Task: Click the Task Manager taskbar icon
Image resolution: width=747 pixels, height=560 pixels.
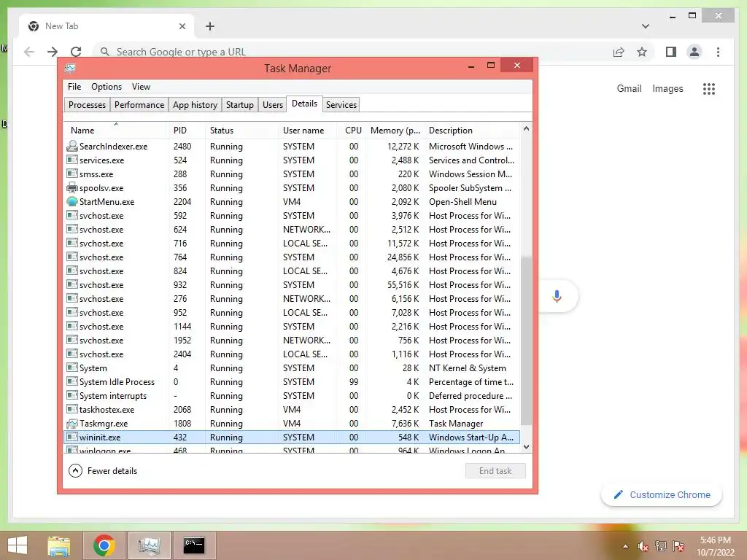Action: pos(149,545)
